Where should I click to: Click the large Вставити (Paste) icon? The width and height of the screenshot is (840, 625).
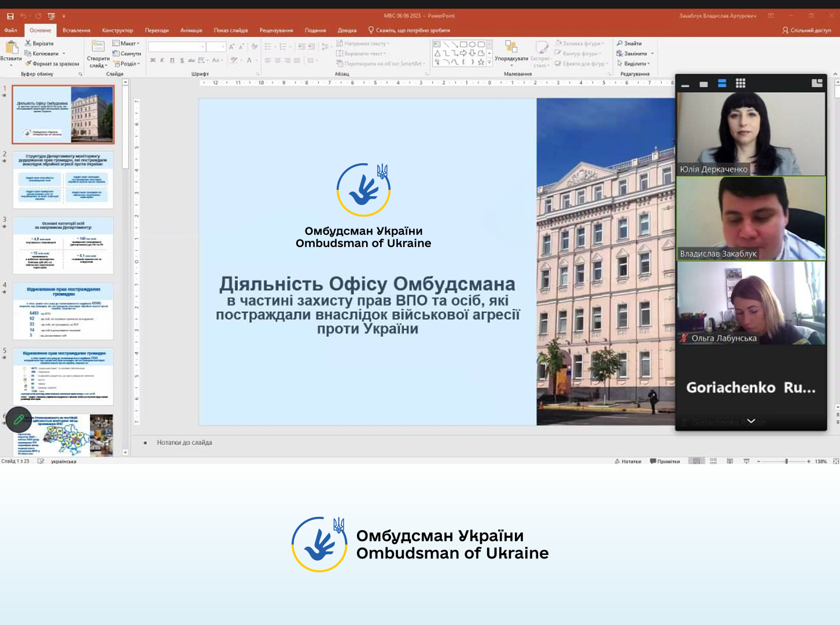pos(11,47)
